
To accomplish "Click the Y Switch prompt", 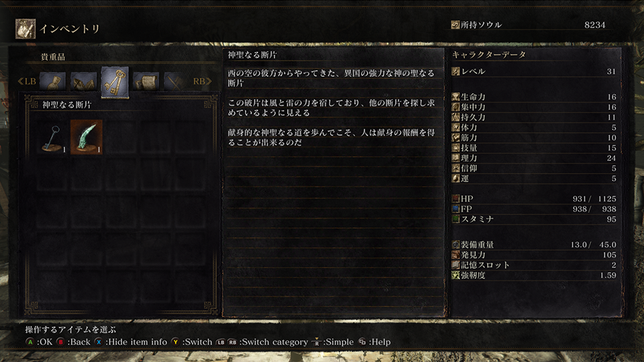I will tap(192, 342).
